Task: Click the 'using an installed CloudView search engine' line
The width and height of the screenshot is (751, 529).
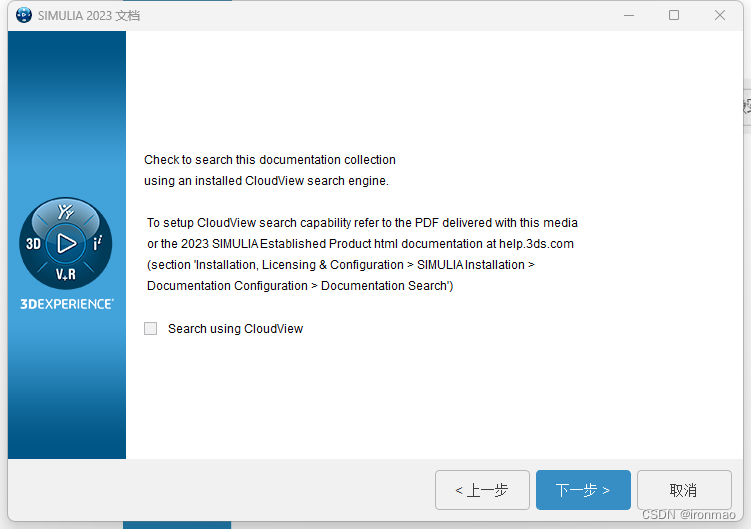Action: pyautogui.click(x=266, y=181)
